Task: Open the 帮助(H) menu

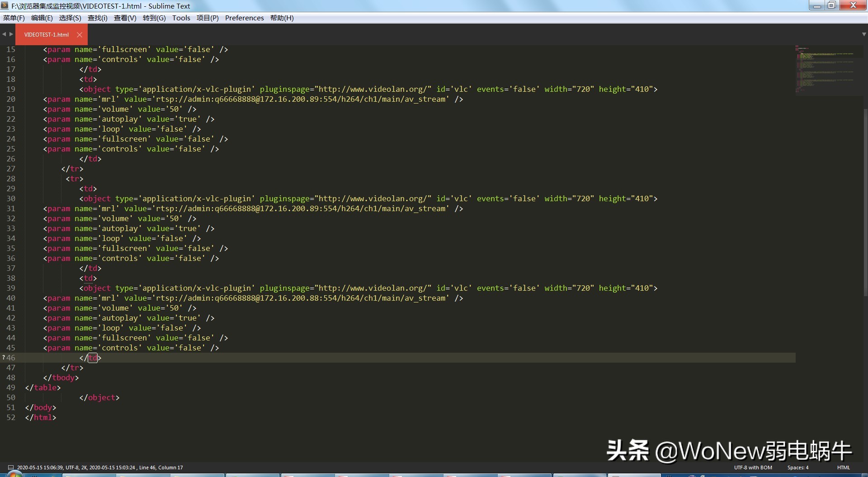Action: click(x=282, y=18)
